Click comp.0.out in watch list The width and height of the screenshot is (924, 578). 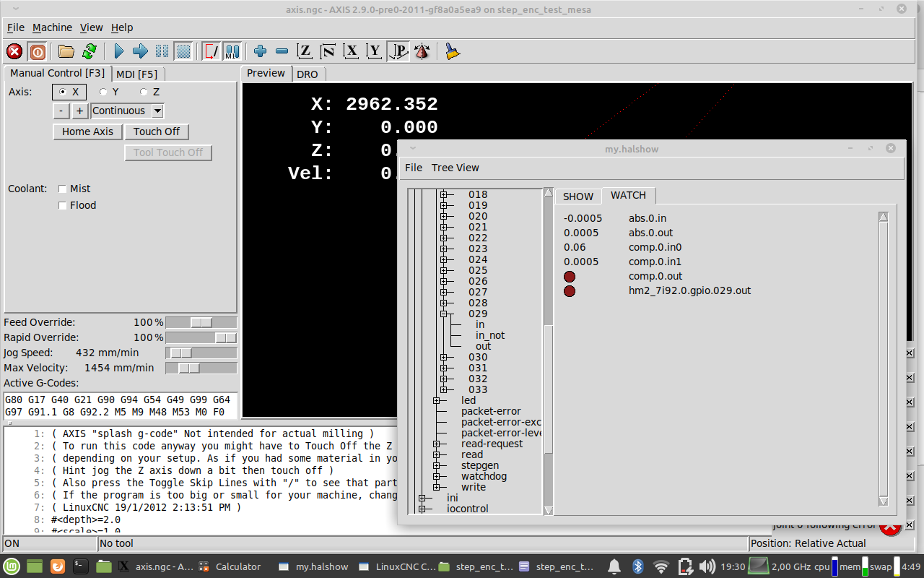[x=655, y=276]
